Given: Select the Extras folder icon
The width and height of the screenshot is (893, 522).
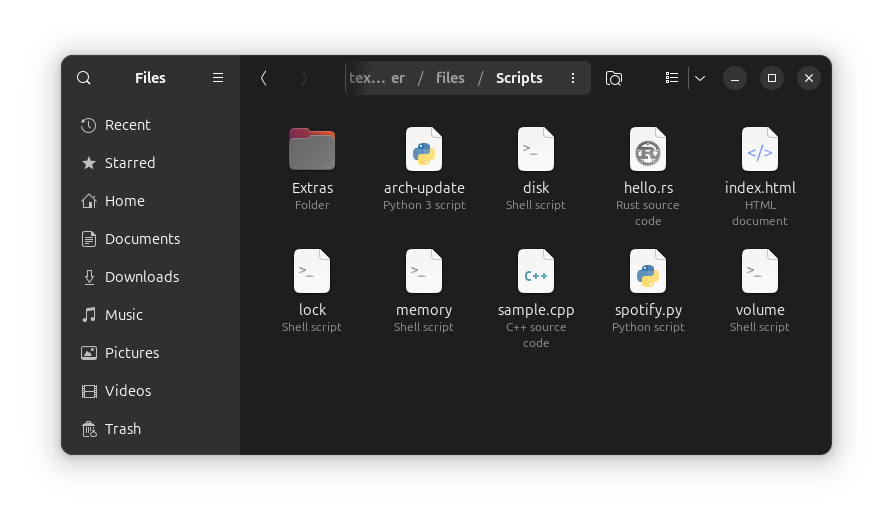Looking at the screenshot, I should tap(312, 150).
